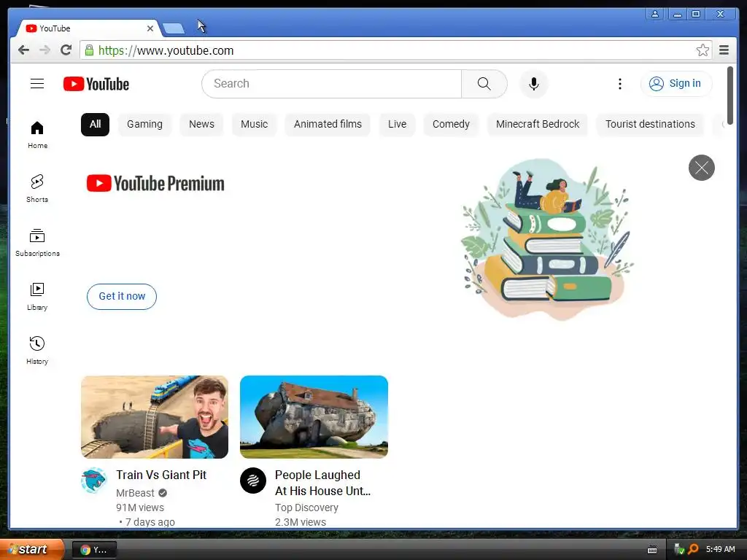Click the padlock site security icon
This screenshot has width=747, height=560.
click(x=89, y=50)
